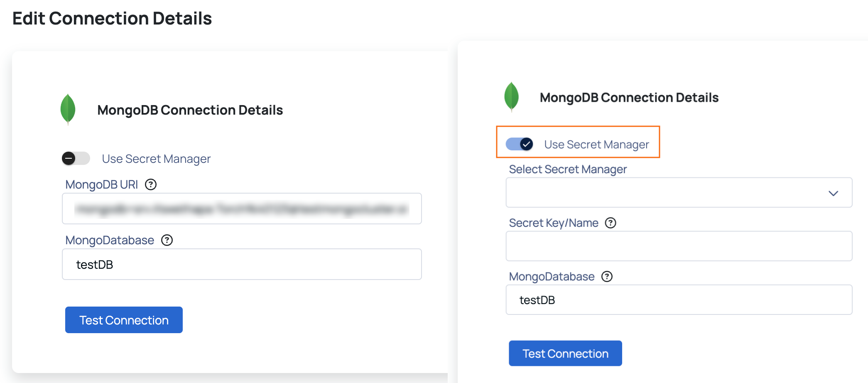Focus the right MongoDatabase testDB field
The height and width of the screenshot is (383, 868).
pos(679,300)
